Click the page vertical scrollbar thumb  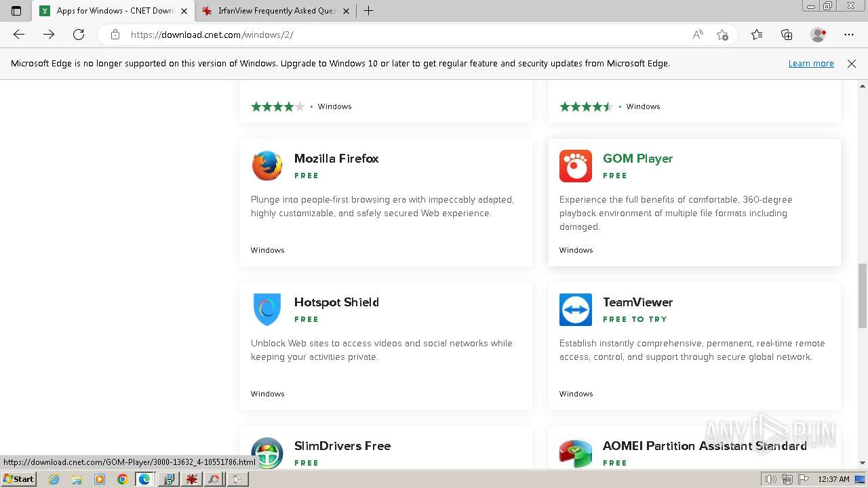point(863,296)
